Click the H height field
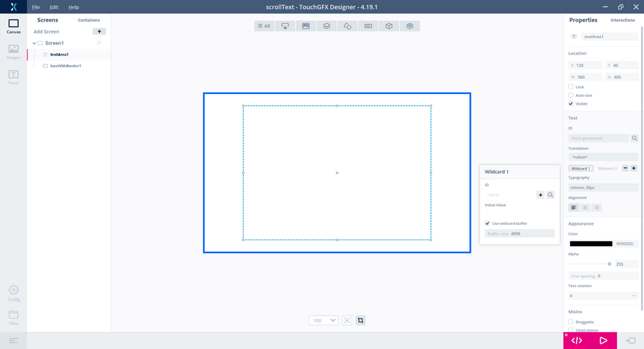 tap(622, 77)
